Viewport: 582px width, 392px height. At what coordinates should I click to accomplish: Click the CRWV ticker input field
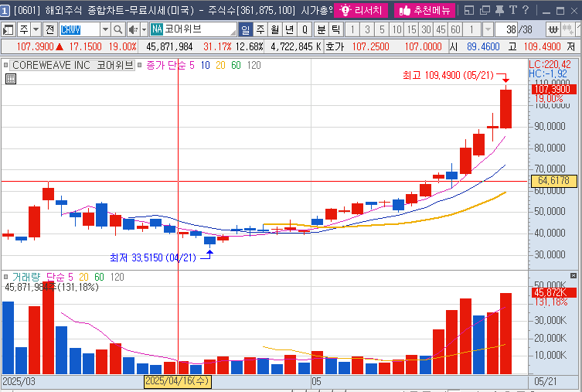81,29
